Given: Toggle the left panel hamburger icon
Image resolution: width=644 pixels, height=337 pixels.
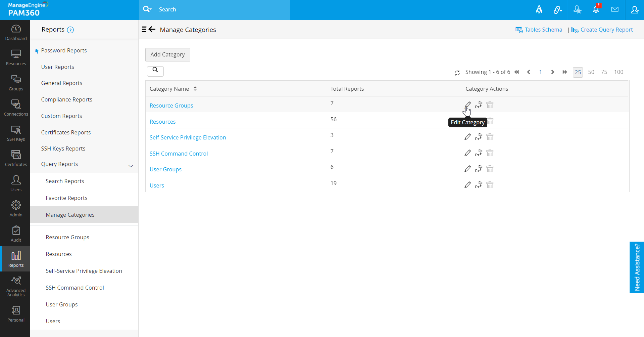Looking at the screenshot, I should coord(144,30).
